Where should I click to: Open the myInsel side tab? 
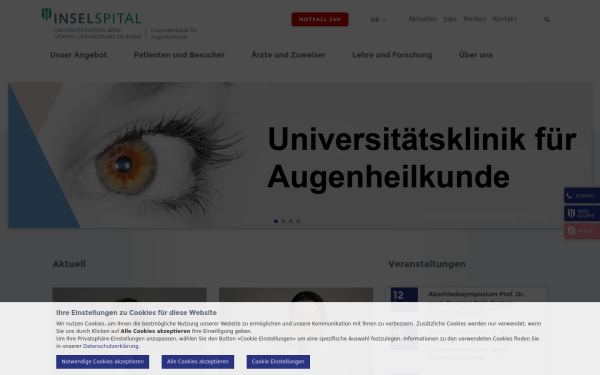point(582,231)
